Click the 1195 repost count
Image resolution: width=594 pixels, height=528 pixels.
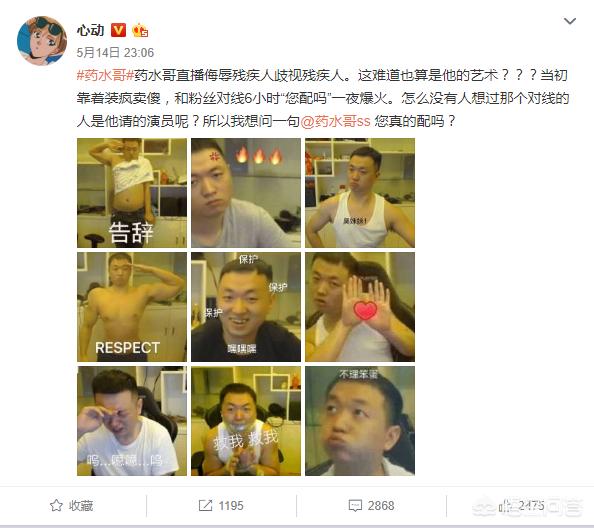pyautogui.click(x=231, y=506)
